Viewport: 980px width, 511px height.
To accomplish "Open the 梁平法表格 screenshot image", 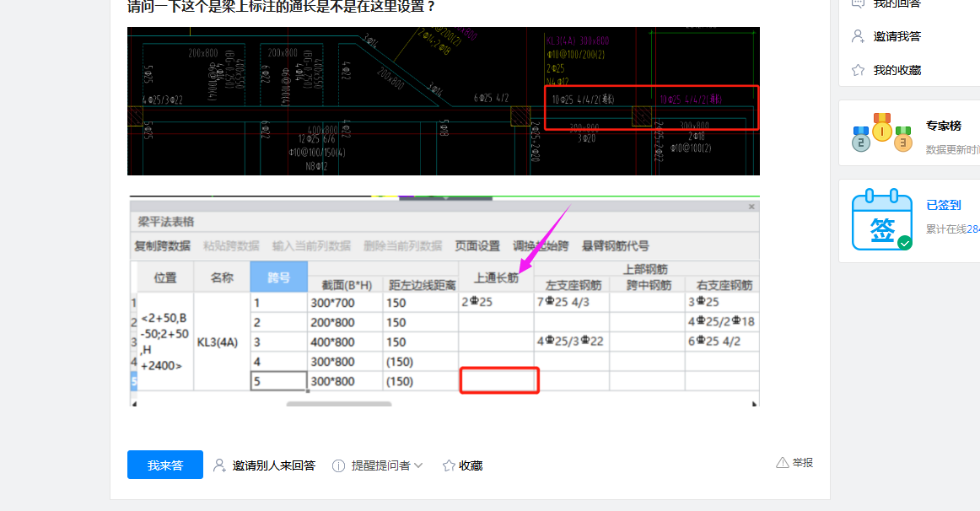I will [x=444, y=301].
